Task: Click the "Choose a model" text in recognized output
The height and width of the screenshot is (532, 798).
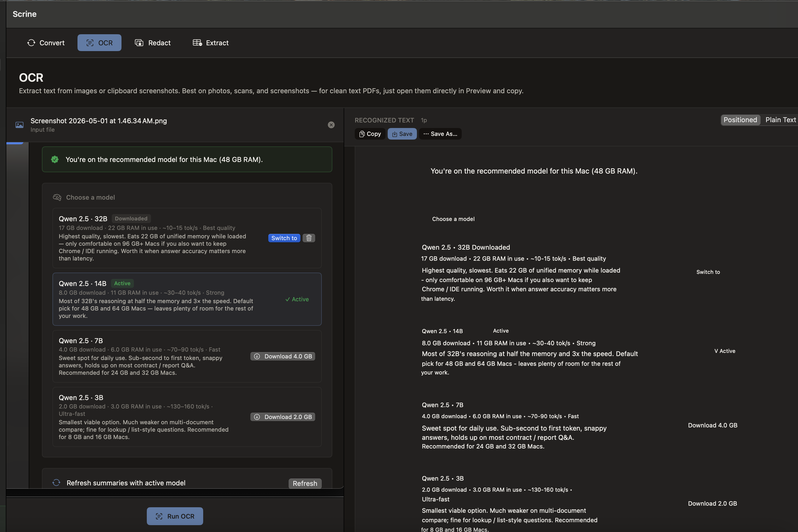Action: (454, 219)
